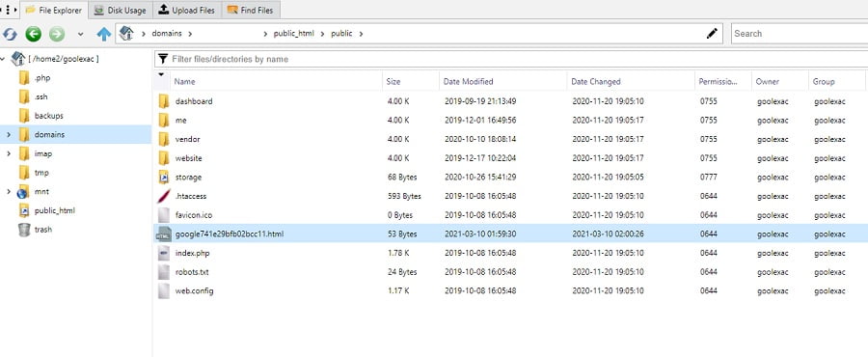
Task: Open the Disk Usage tab
Action: point(120,10)
